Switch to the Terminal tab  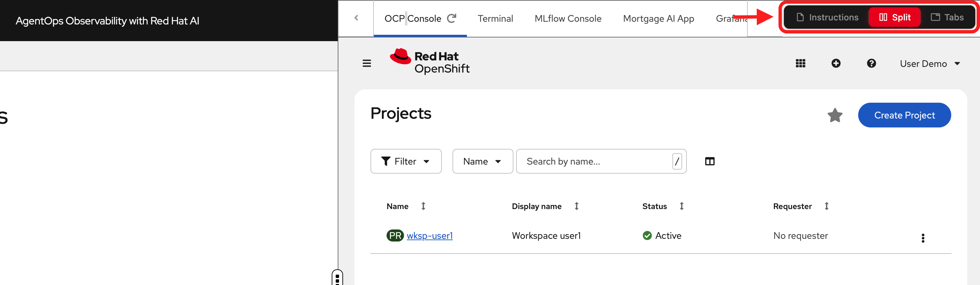coord(495,19)
